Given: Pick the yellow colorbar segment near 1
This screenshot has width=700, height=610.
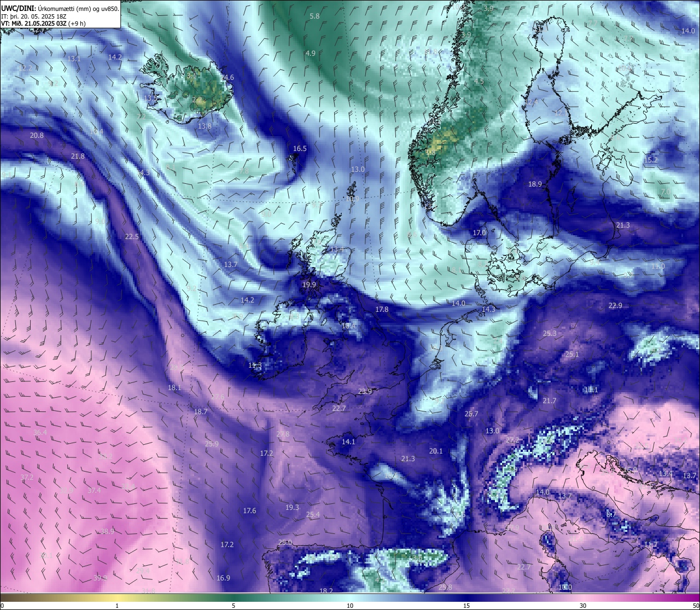Looking at the screenshot, I should point(117,597).
